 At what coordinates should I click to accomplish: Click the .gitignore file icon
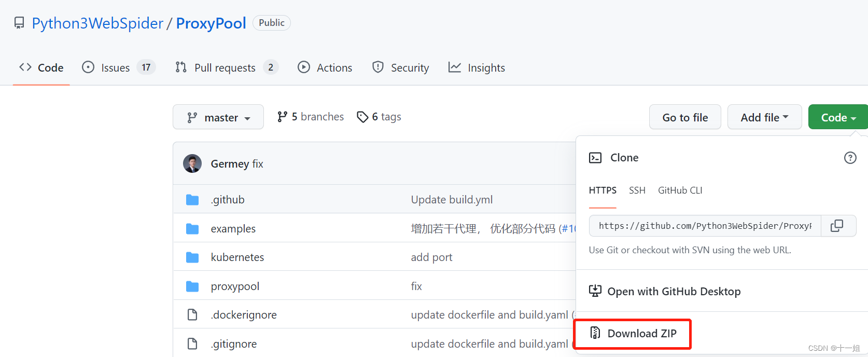coord(192,344)
